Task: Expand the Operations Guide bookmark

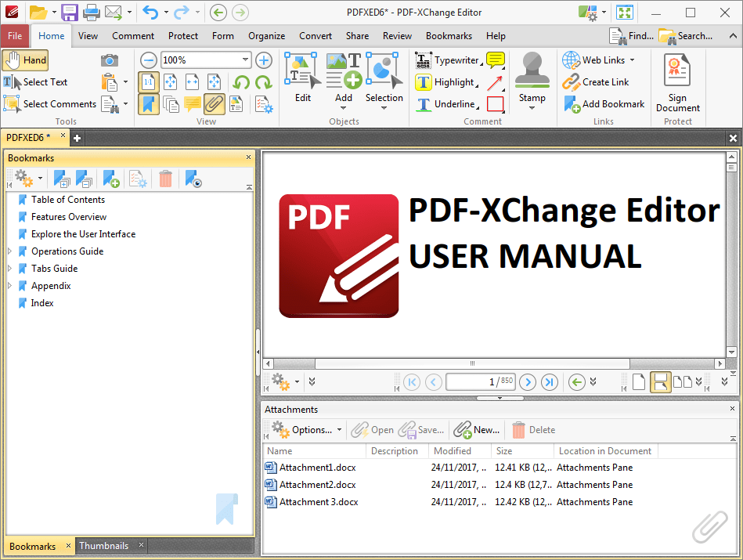Action: pos(9,251)
